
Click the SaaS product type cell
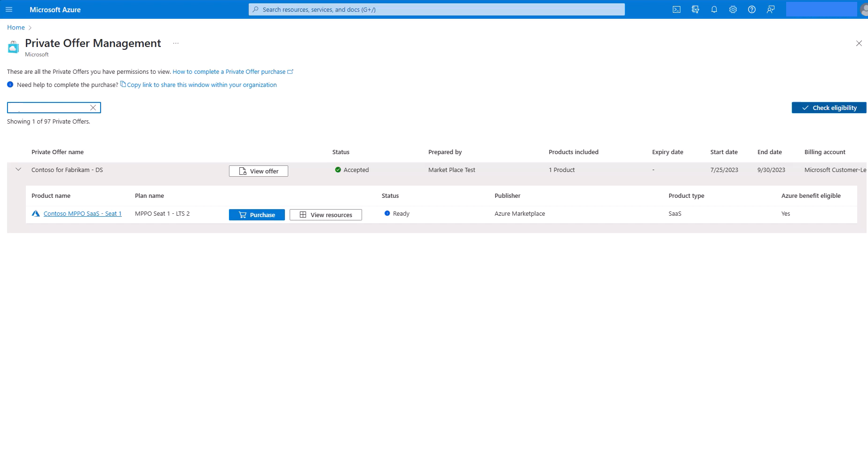pos(675,213)
